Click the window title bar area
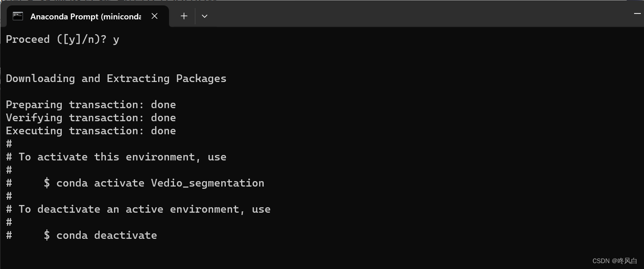Image resolution: width=644 pixels, height=269 pixels. pyautogui.click(x=406, y=14)
